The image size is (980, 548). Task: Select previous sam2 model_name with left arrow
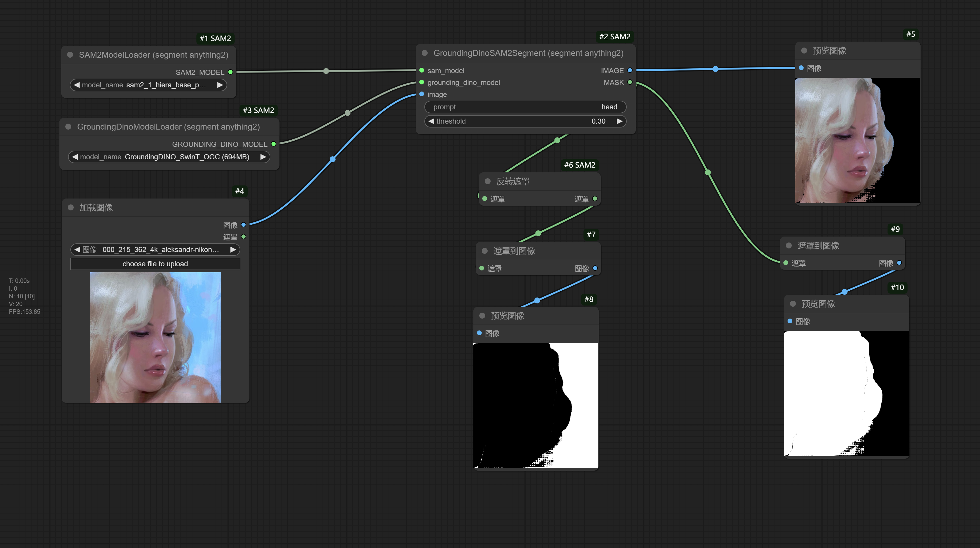(76, 85)
